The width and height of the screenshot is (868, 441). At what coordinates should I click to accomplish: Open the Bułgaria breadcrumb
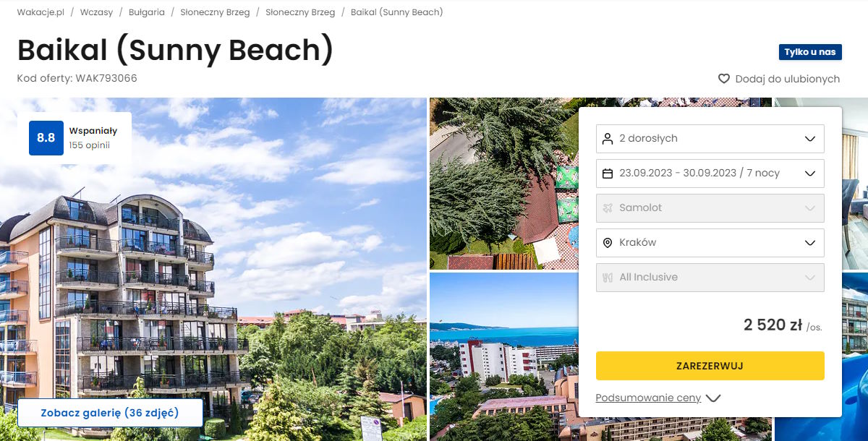click(x=147, y=12)
